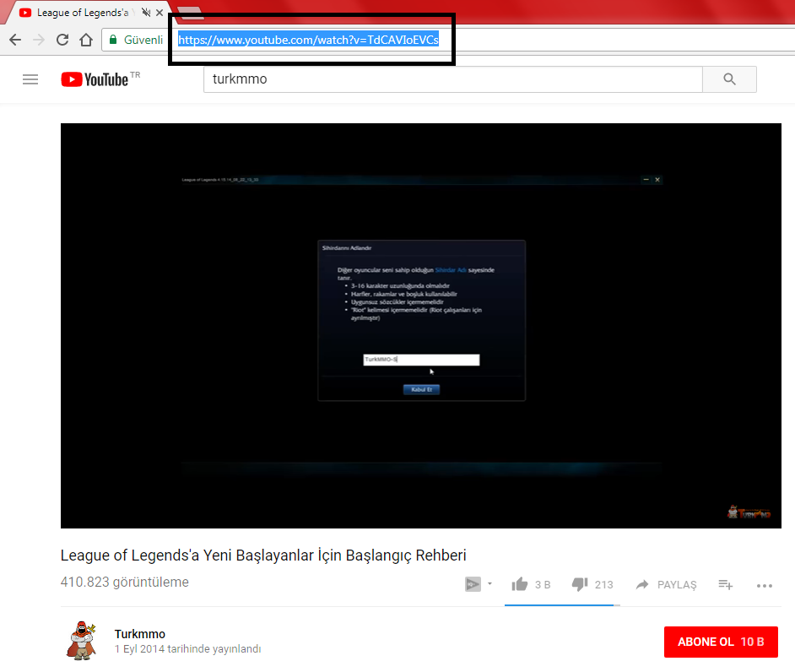795x672 pixels.
Task: Dislike the video with thumbs down
Action: (x=580, y=584)
